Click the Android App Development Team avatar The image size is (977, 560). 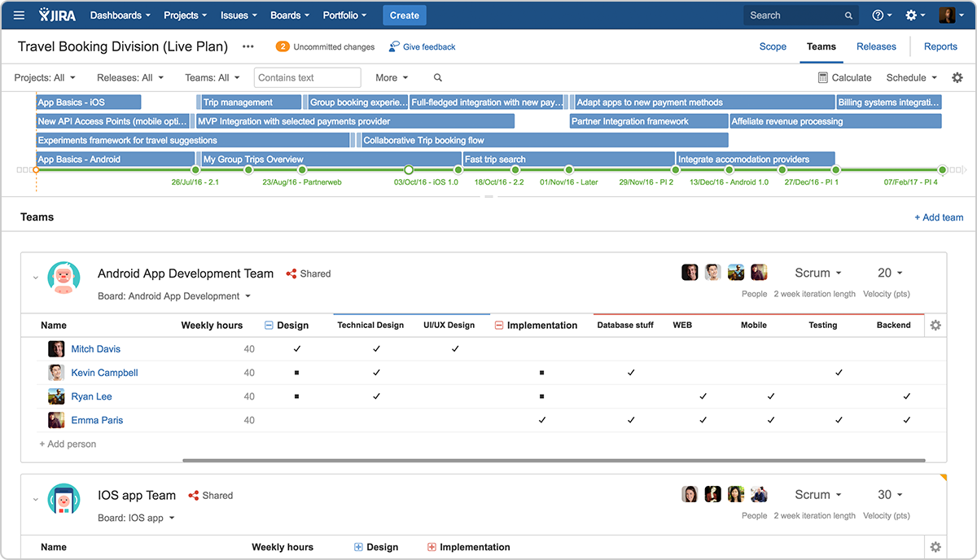click(64, 278)
